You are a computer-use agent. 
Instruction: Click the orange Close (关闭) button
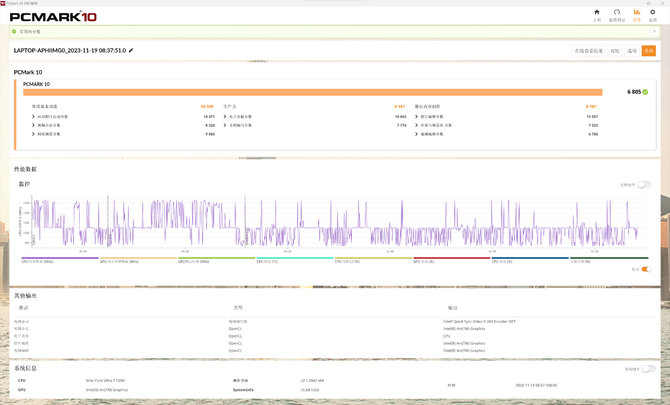(x=649, y=51)
